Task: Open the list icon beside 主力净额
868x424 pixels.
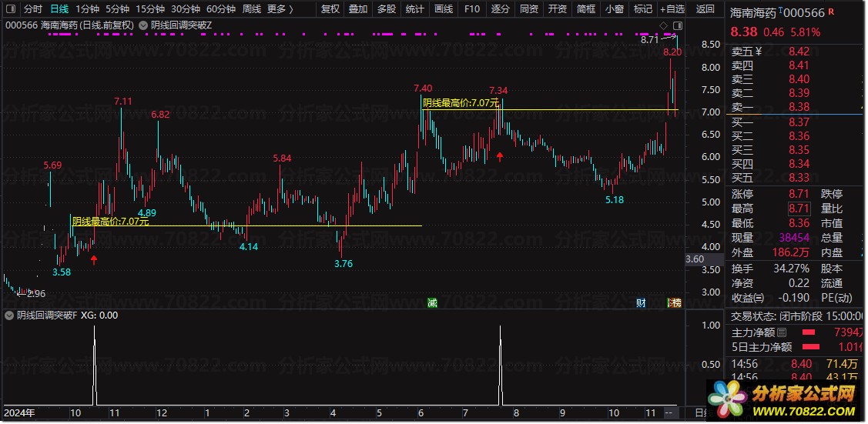Action: 782,332
